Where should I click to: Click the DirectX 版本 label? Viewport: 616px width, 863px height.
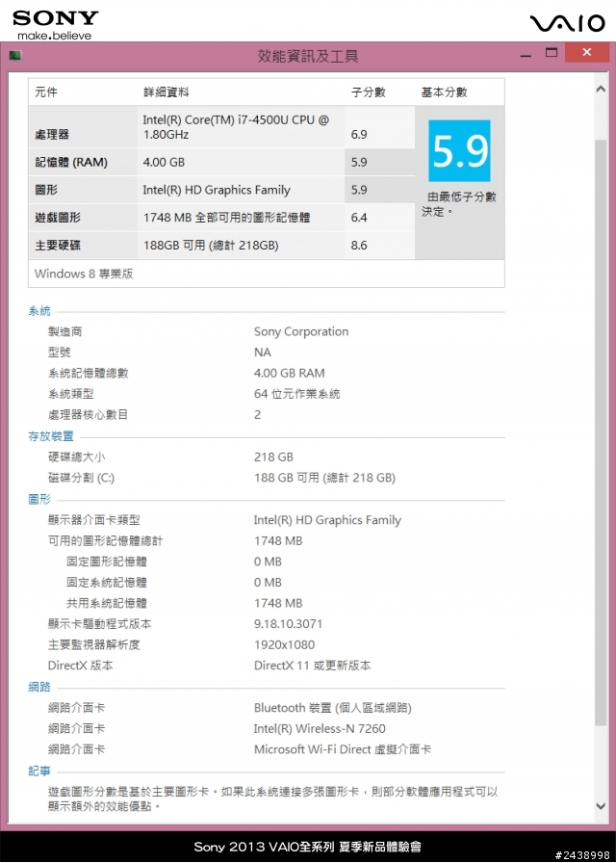(80, 666)
